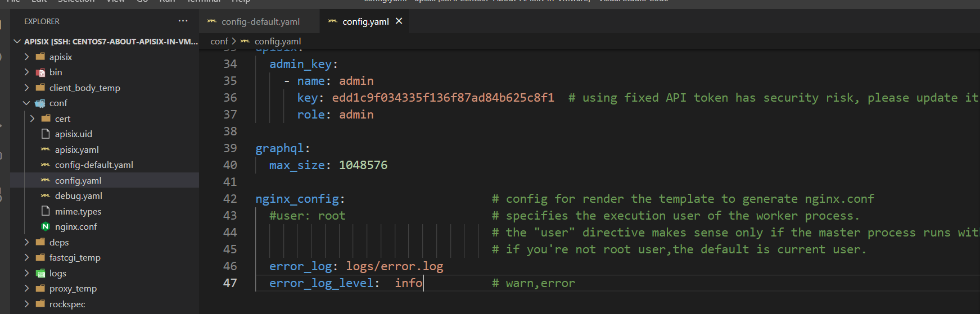This screenshot has height=314, width=980.
Task: Select config.yaml in the Explorer tree
Action: click(x=105, y=180)
